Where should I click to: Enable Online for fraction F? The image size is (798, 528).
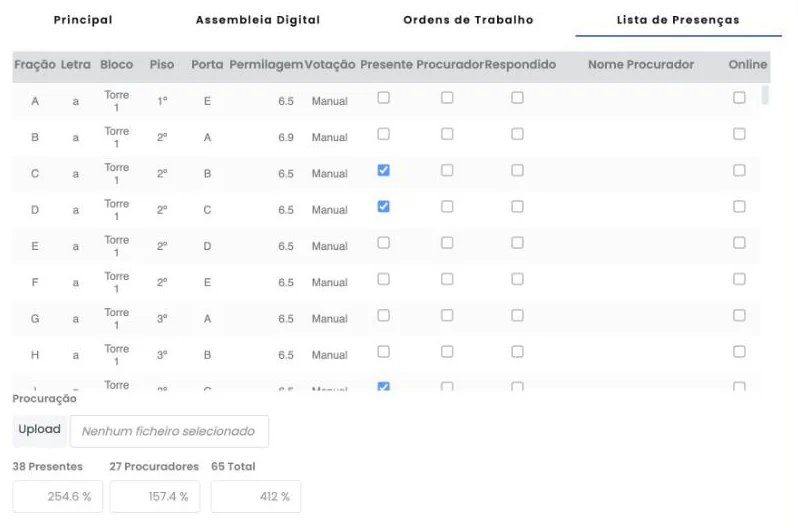coord(739,279)
